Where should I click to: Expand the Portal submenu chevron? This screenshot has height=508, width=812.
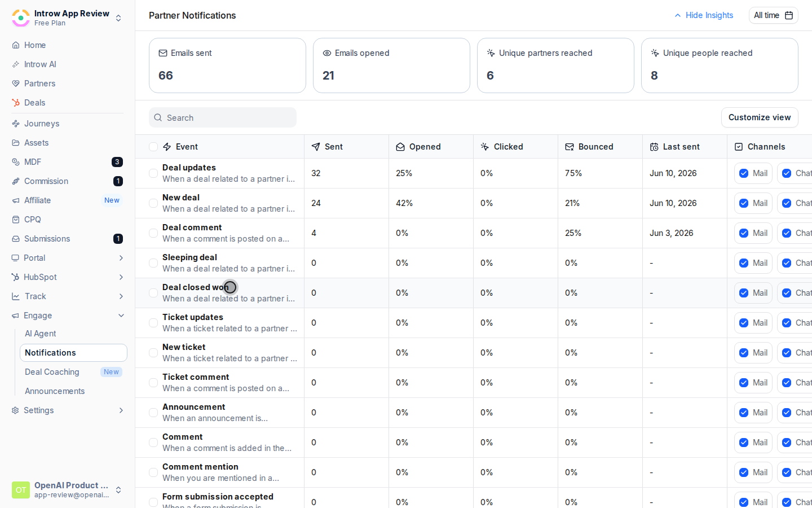point(121,258)
